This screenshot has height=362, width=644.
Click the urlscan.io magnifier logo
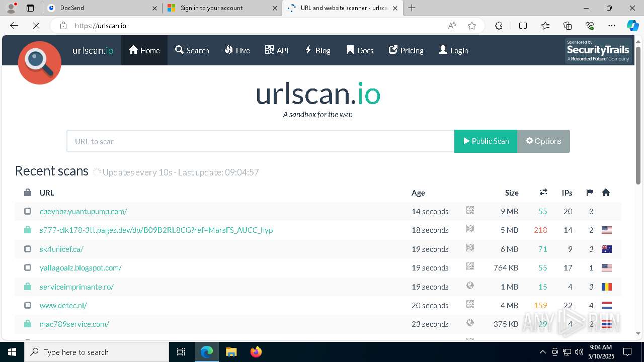pos(39,63)
